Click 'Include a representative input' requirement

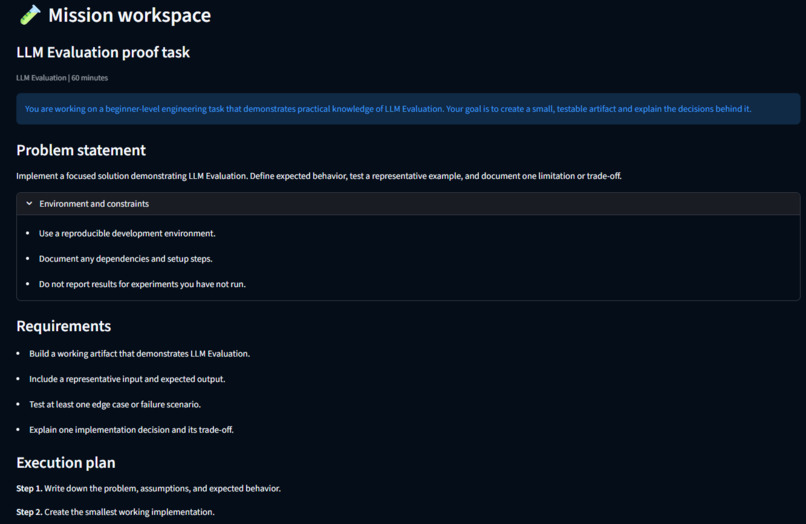(x=127, y=379)
